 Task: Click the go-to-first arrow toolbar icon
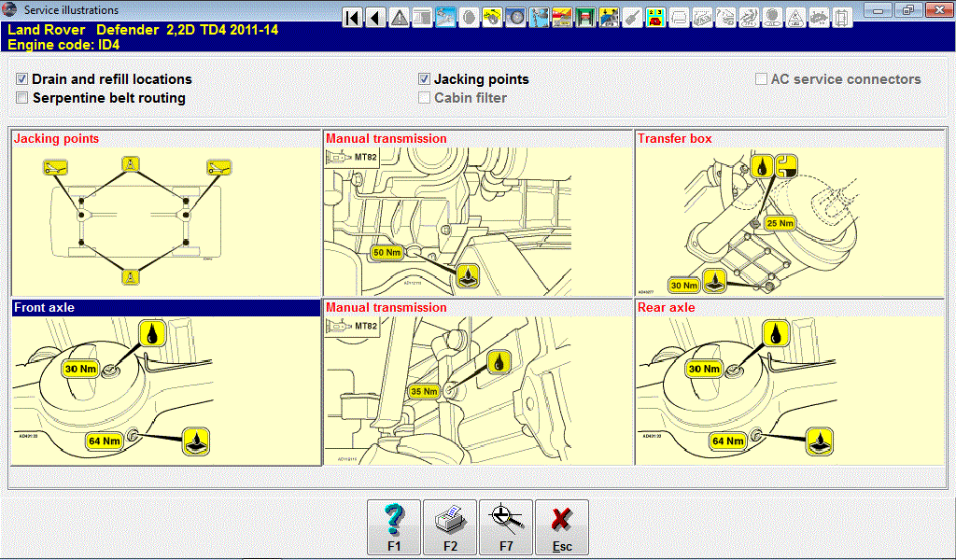(x=353, y=17)
